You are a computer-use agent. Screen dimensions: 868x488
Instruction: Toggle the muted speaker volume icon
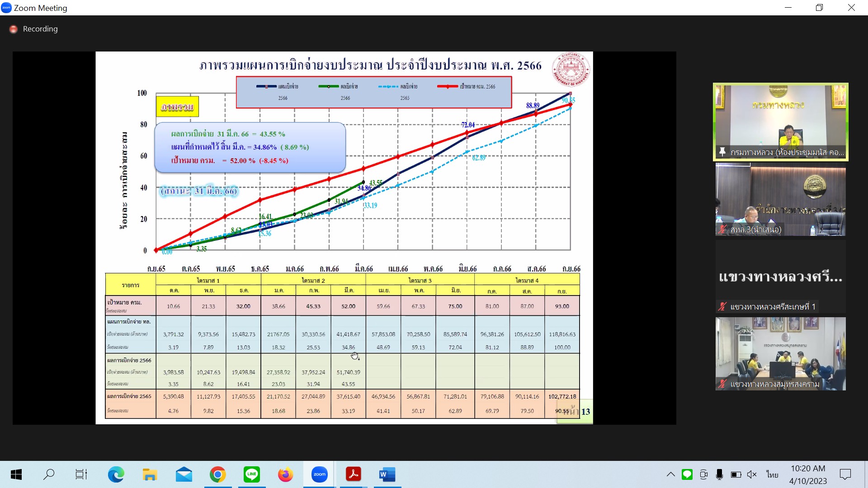752,474
